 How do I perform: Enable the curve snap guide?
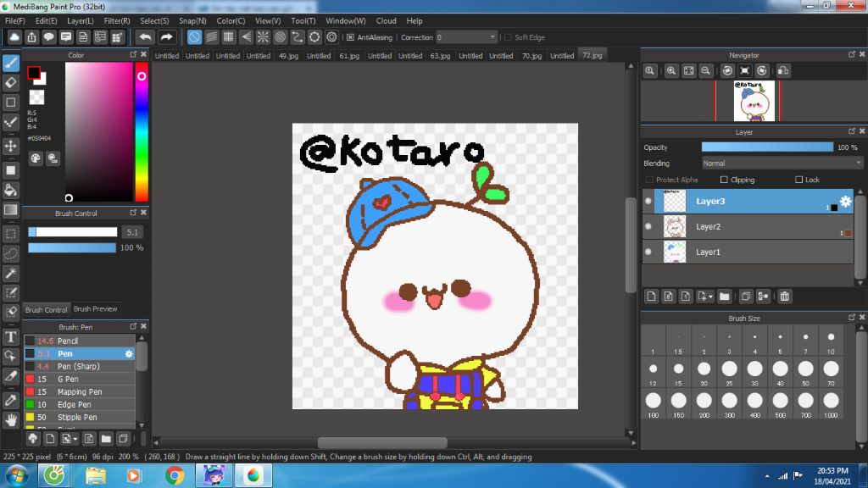pyautogui.click(x=298, y=37)
